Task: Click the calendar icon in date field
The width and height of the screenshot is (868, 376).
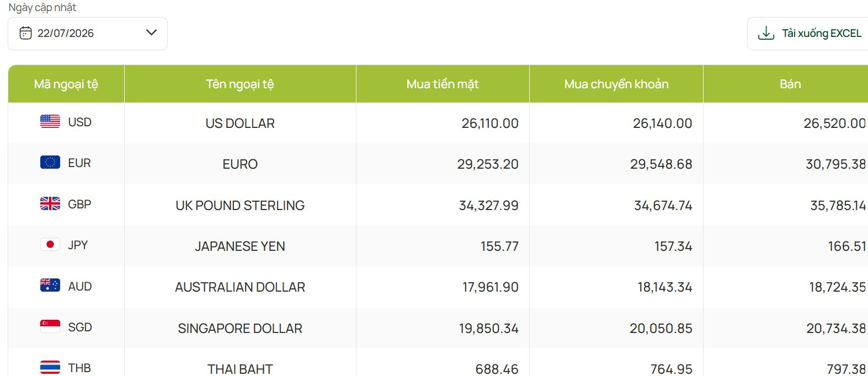Action: tap(25, 33)
